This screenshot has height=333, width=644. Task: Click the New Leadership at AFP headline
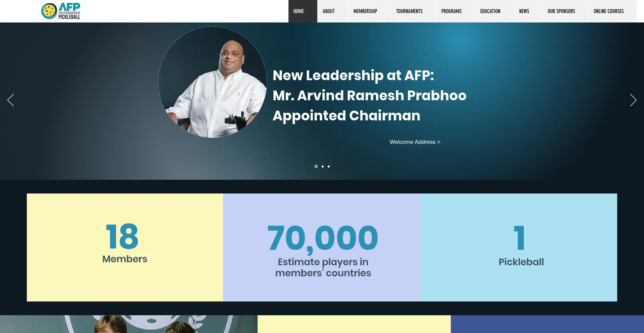pyautogui.click(x=369, y=96)
